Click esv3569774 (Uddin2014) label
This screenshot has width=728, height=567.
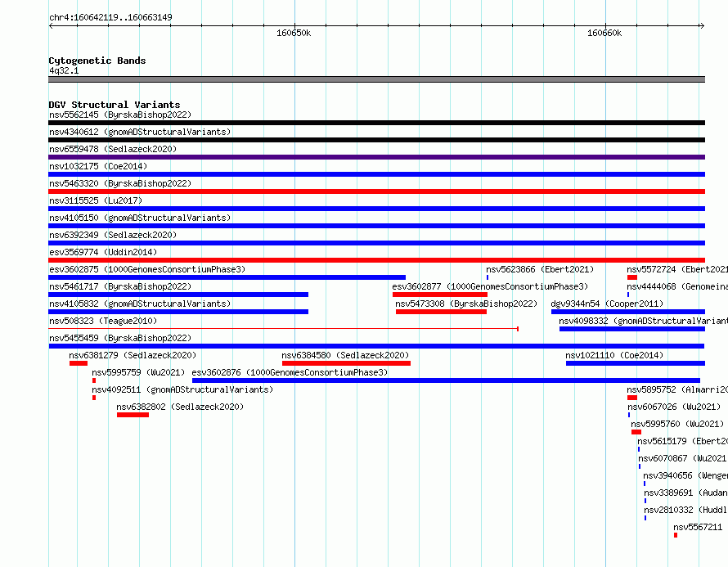point(103,252)
